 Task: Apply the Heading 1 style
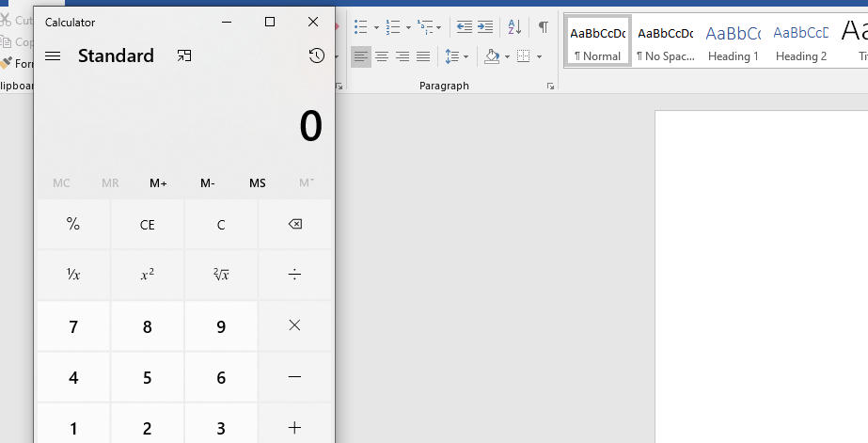tap(733, 42)
